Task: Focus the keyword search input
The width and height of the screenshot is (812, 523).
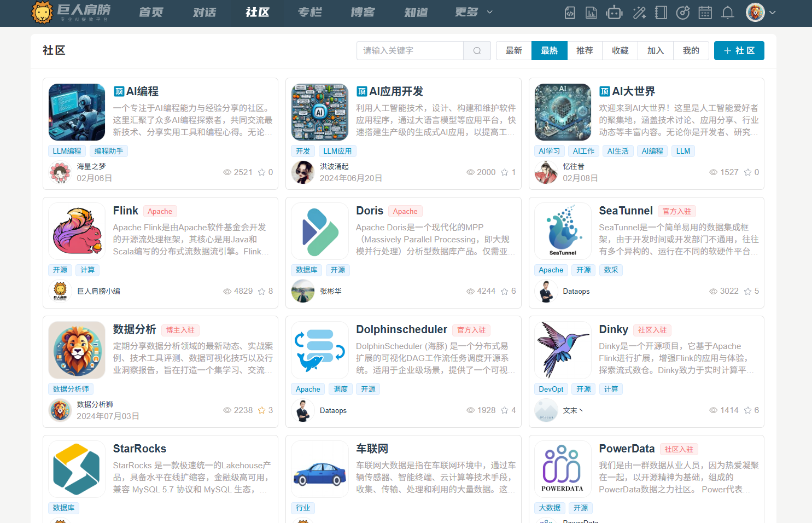Action: coord(410,51)
